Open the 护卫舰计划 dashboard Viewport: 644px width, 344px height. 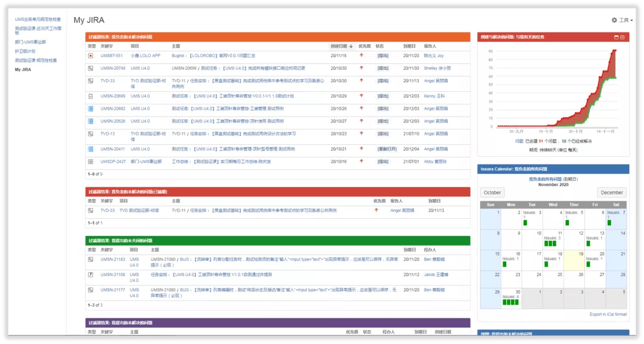coord(25,51)
